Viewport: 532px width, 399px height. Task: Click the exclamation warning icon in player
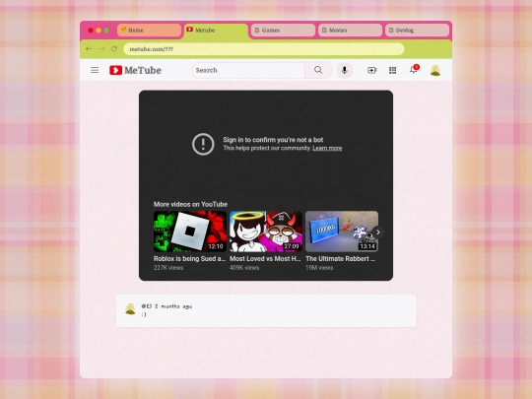[203, 144]
